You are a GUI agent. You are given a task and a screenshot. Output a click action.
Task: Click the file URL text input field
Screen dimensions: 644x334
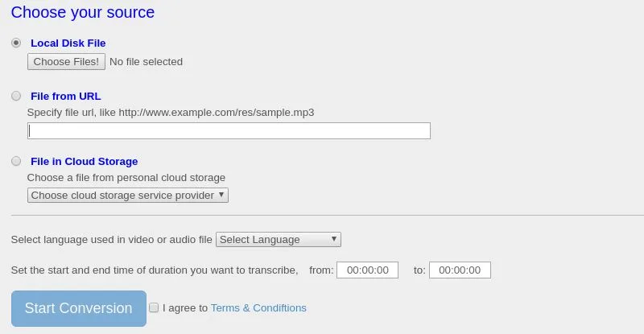(x=229, y=130)
